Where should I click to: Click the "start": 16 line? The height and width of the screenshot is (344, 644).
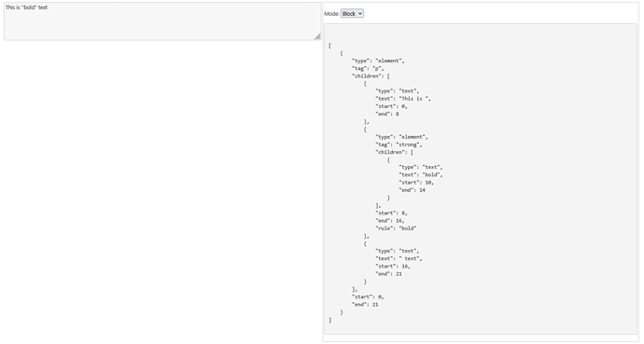point(393,267)
